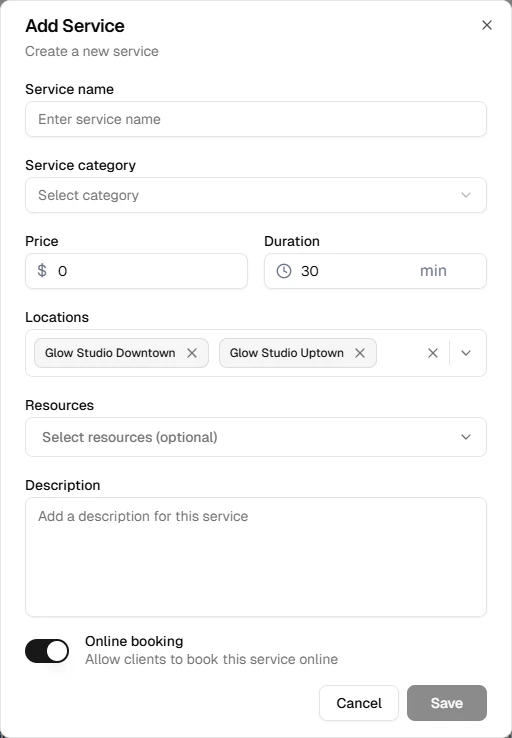This screenshot has height=738, width=512.
Task: Click the 'Service name' field label
Action: pyautogui.click(x=70, y=89)
